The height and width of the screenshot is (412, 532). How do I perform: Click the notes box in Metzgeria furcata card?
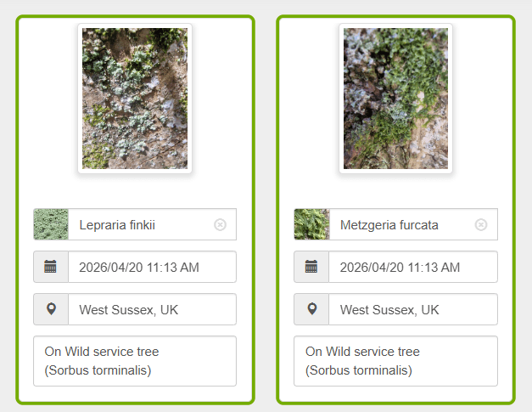pos(395,361)
